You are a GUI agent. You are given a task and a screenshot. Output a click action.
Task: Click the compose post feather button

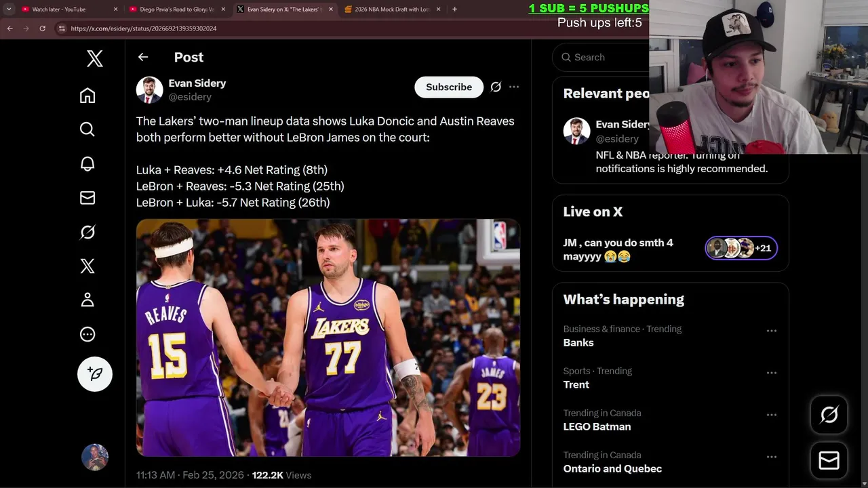(x=95, y=374)
